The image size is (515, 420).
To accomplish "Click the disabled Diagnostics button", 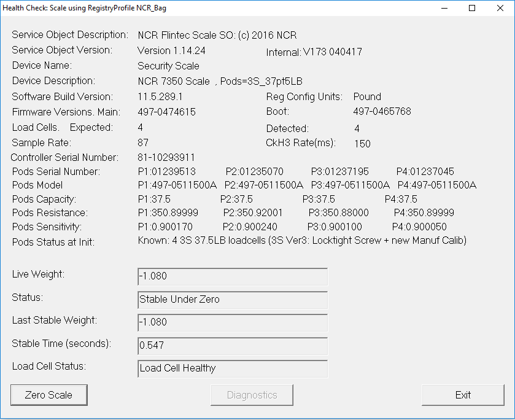I will tap(252, 395).
